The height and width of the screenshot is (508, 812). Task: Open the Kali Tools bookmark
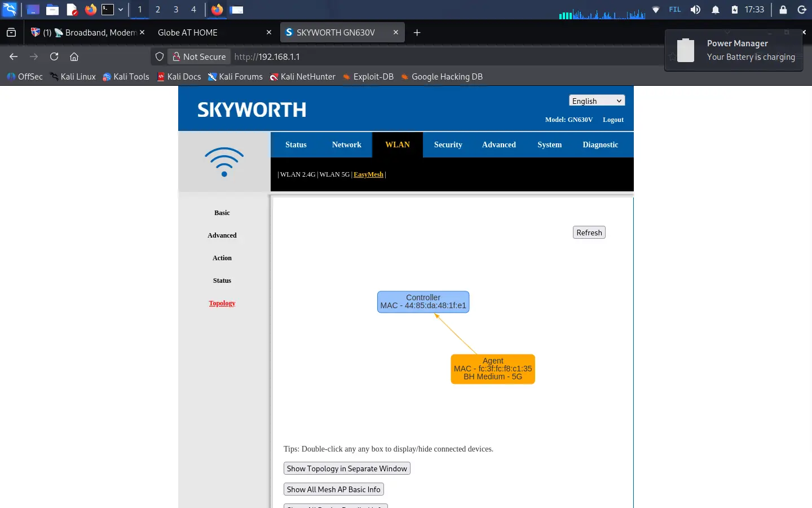coord(126,77)
